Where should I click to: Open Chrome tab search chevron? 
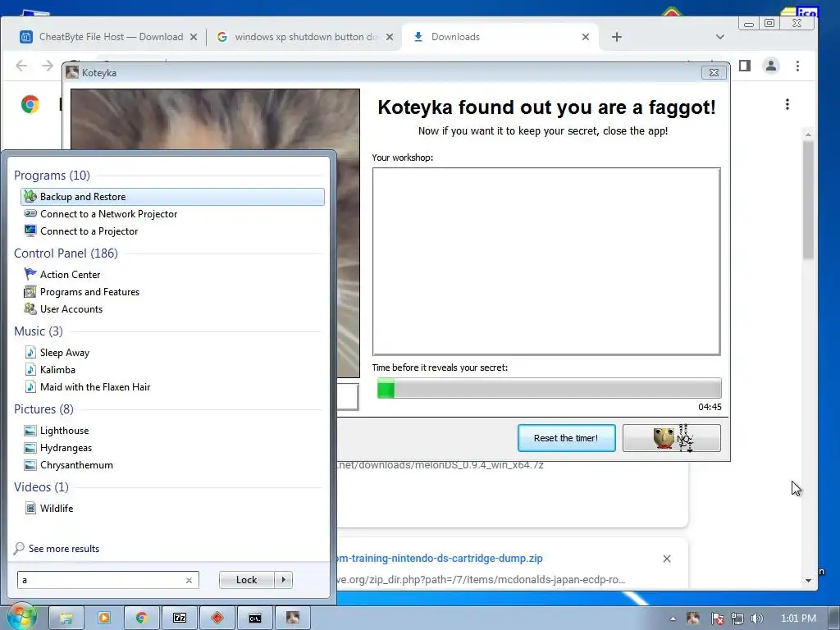[x=720, y=37]
